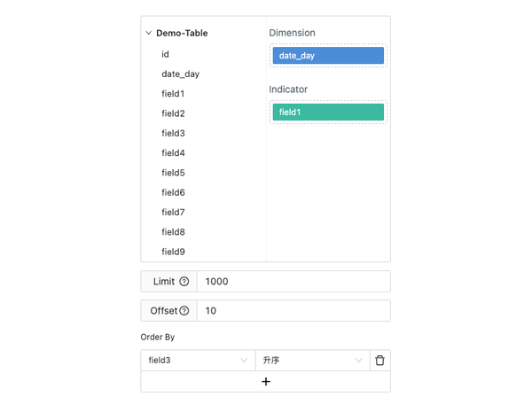Viewport: 532px width, 404px height.
Task: Click the Offset help question-mark icon
Action: pyautogui.click(x=184, y=311)
